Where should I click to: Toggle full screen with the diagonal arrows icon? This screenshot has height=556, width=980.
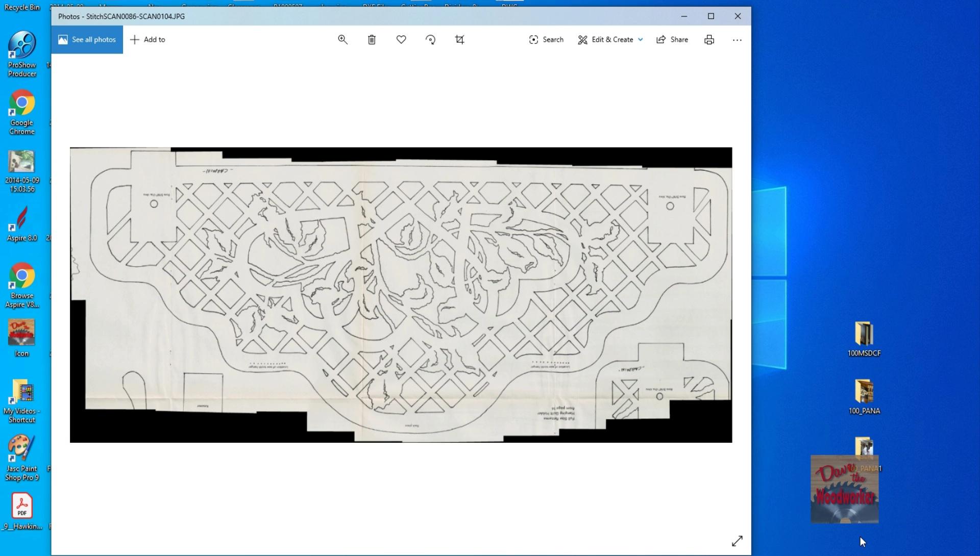(737, 541)
